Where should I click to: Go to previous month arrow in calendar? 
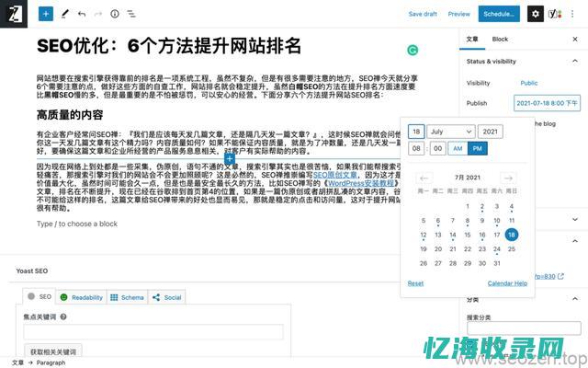coord(424,178)
